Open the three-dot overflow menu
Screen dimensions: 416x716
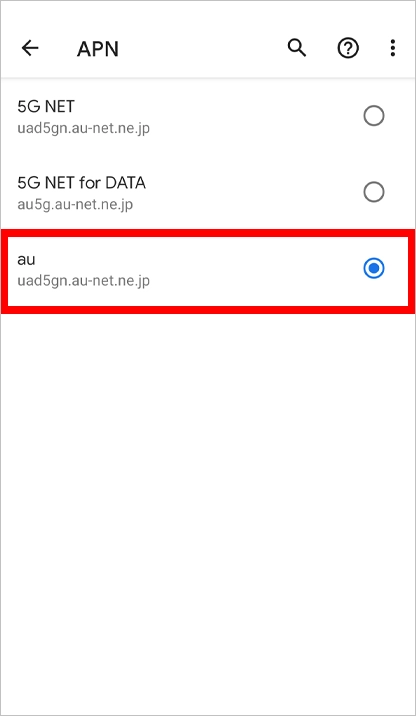(x=392, y=48)
